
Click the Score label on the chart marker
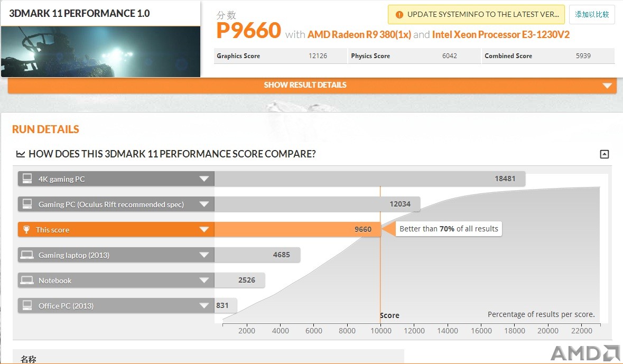pos(389,315)
